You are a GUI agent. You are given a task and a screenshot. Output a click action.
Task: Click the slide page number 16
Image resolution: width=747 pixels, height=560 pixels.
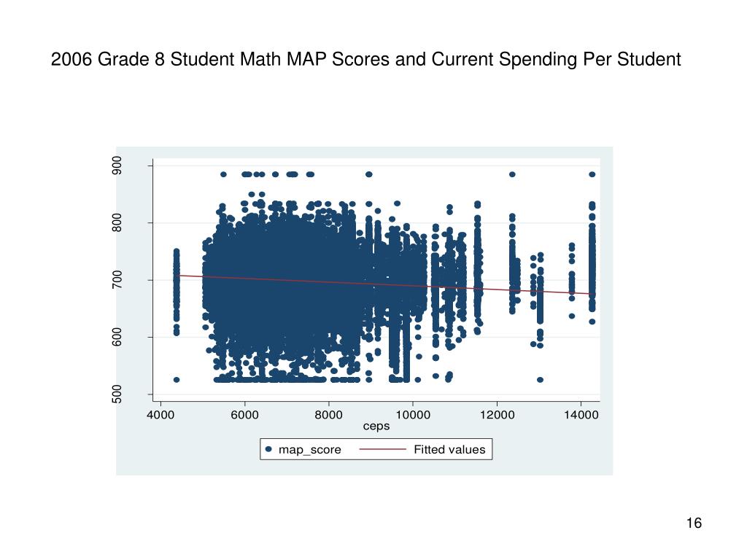pyautogui.click(x=694, y=523)
